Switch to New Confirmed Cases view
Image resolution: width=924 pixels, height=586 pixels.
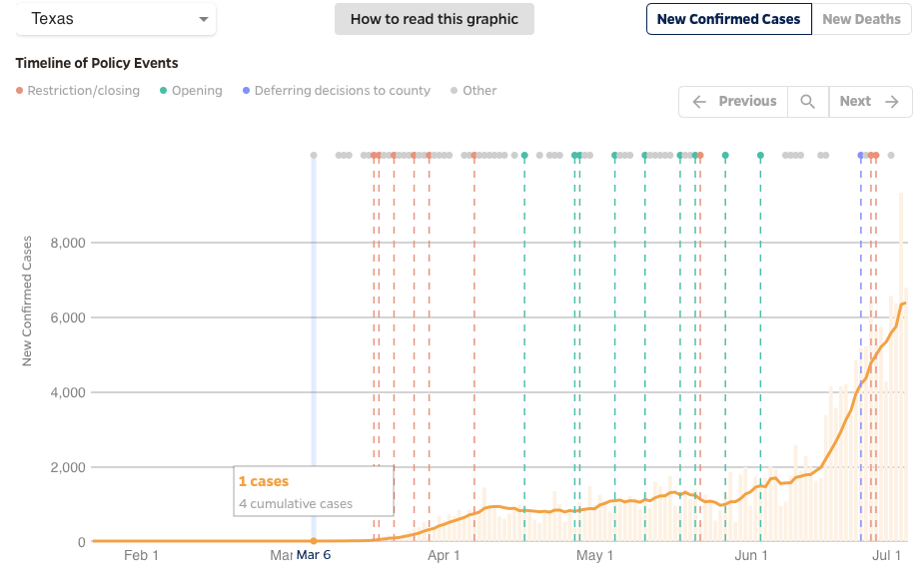click(728, 19)
